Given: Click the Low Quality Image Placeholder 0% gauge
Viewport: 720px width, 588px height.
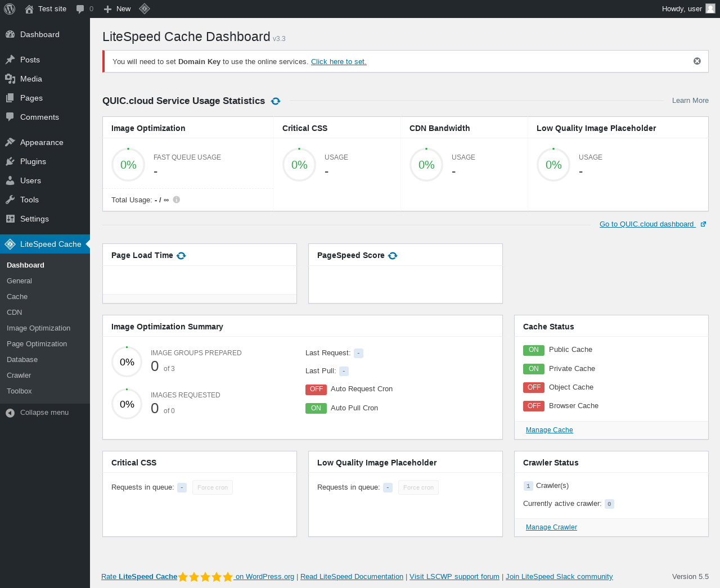Looking at the screenshot, I should 553,165.
